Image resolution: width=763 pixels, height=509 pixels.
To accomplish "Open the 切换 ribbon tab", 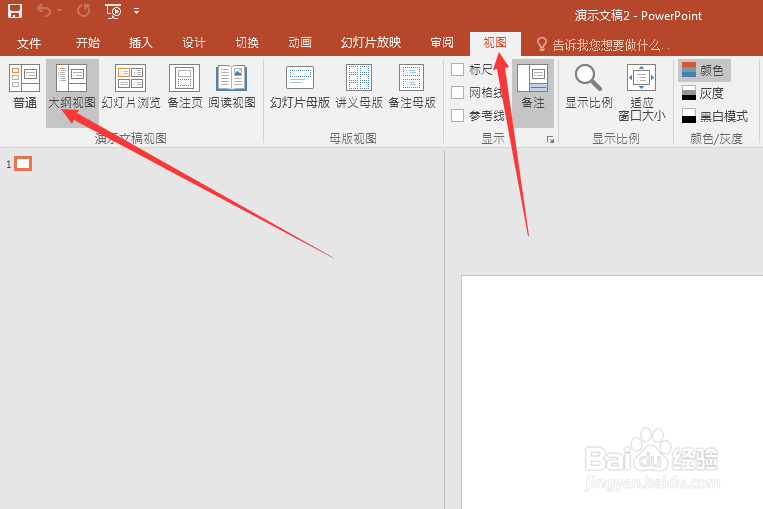I will click(x=247, y=43).
